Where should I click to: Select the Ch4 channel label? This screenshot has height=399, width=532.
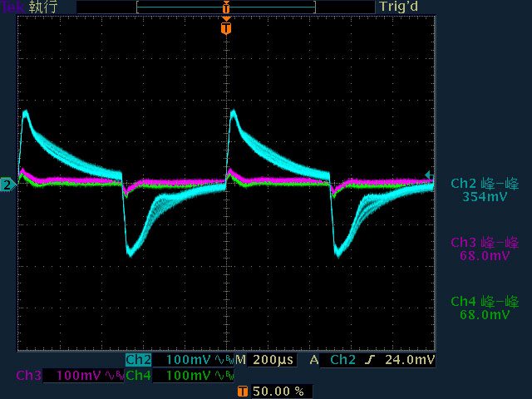coord(138,376)
